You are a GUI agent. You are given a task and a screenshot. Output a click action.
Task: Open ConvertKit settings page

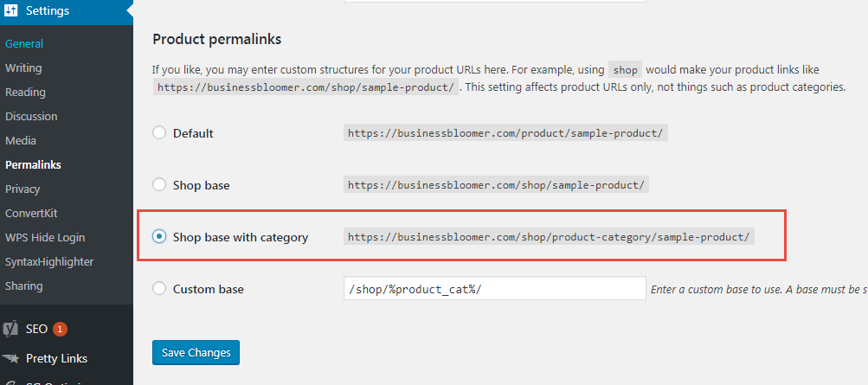tap(31, 214)
